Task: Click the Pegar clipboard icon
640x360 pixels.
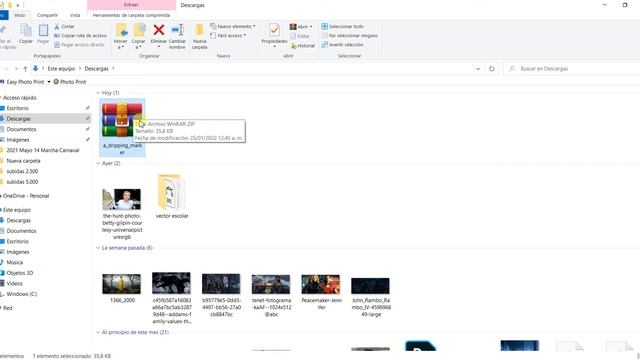Action: tap(43, 31)
